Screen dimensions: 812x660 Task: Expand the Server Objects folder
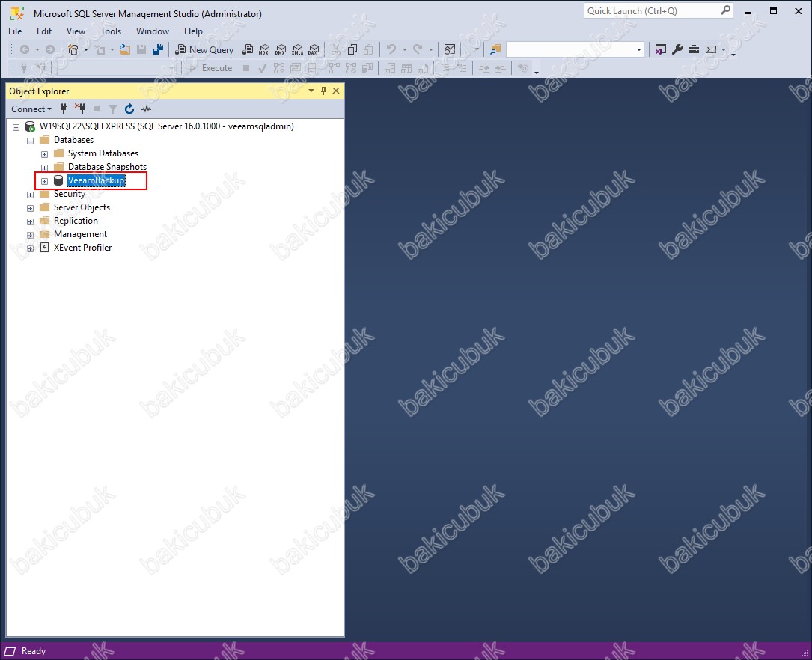click(x=30, y=208)
